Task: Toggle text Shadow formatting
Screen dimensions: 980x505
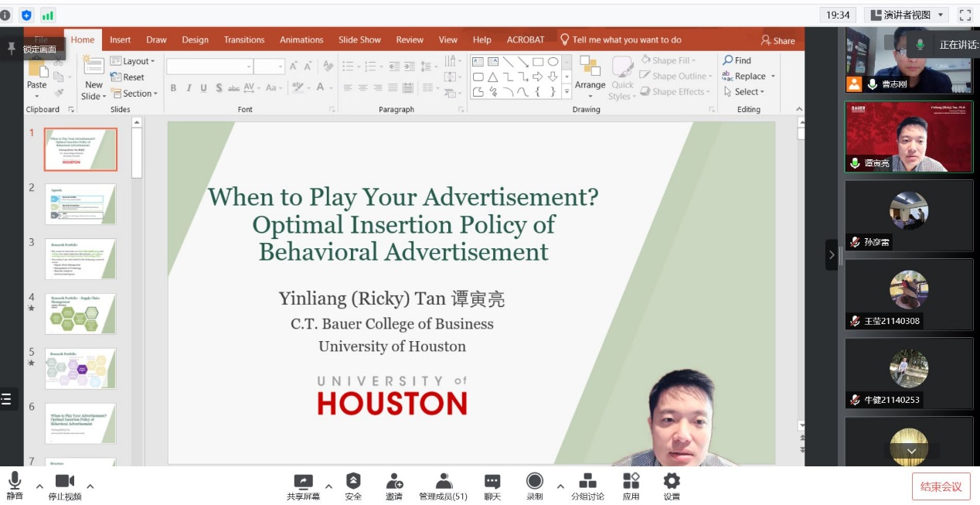Action: (x=219, y=88)
